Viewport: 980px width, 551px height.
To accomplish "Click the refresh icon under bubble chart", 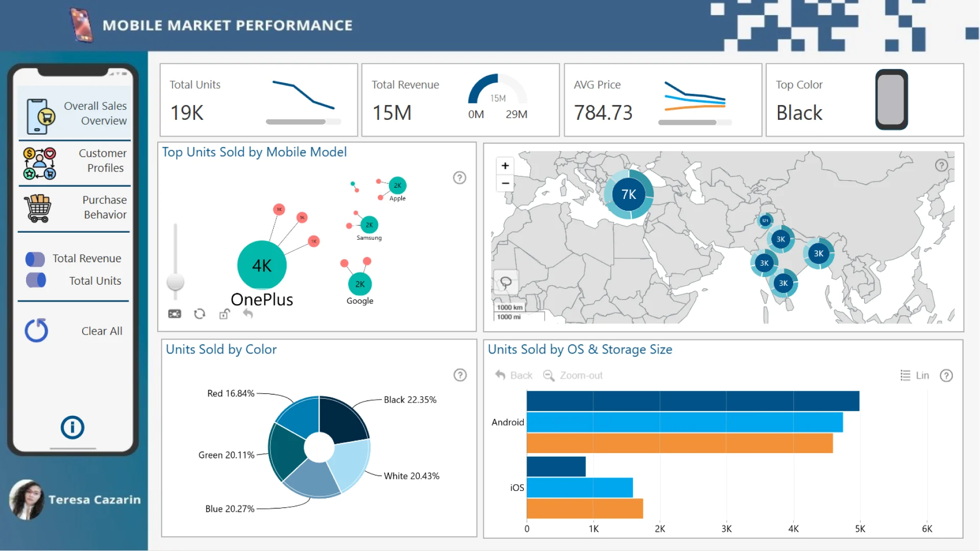I will tap(200, 314).
